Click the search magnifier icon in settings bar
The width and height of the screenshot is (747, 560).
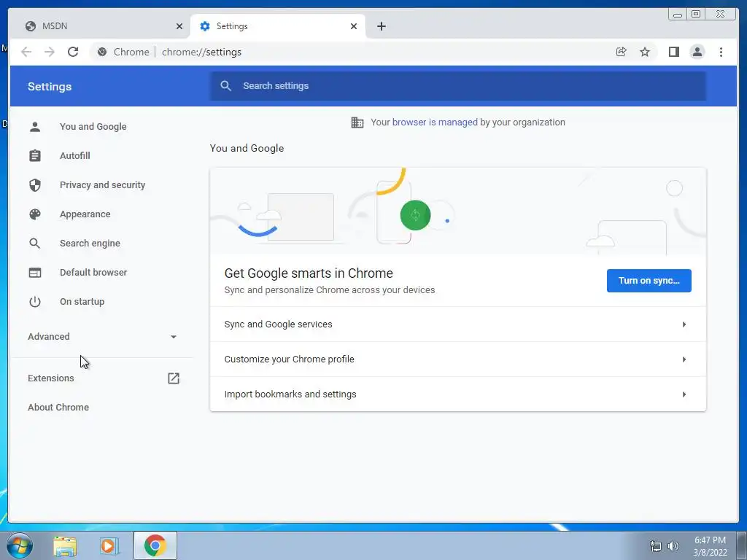click(226, 86)
